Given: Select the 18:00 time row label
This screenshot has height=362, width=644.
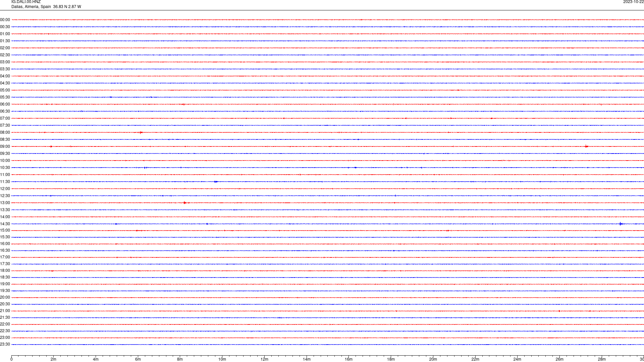Looking at the screenshot, I should pyautogui.click(x=5, y=270).
